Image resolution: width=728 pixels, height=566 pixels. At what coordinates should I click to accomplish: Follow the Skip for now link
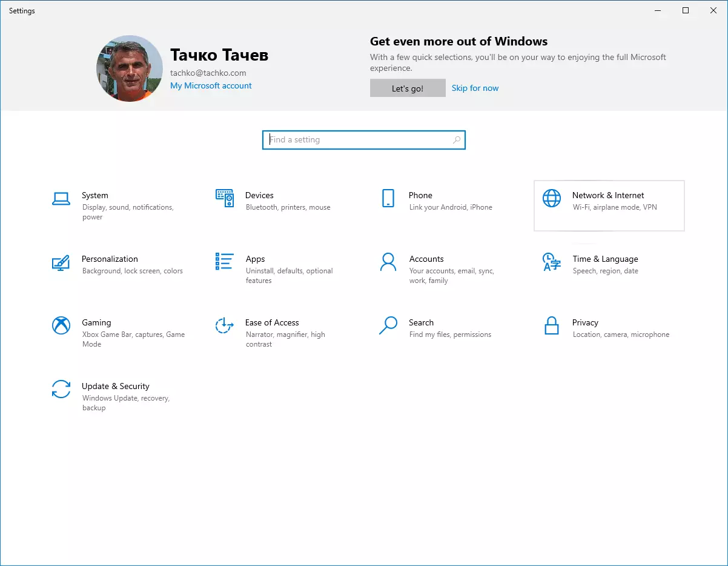[x=475, y=88]
